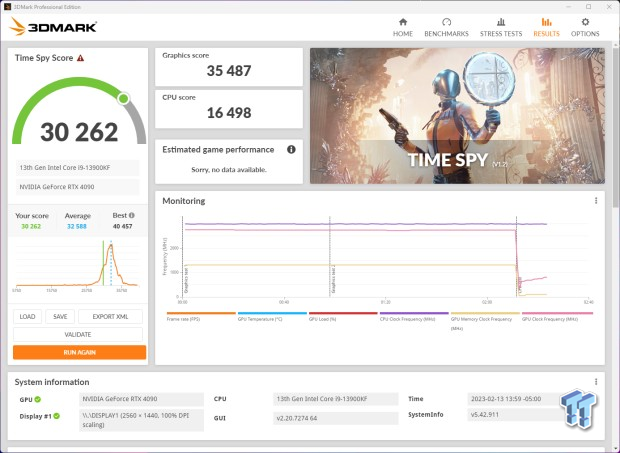Click the Time Spy artwork thumbnail
The width and height of the screenshot is (620, 453).
point(457,116)
